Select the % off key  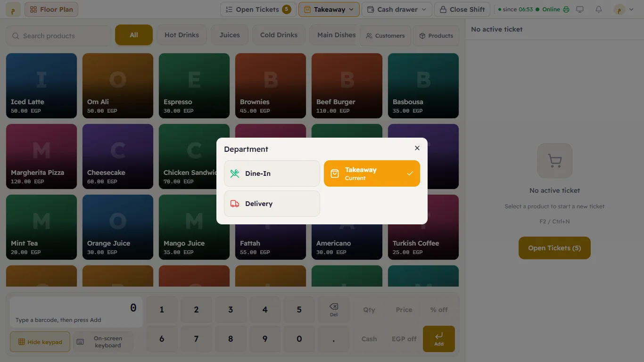(x=439, y=310)
